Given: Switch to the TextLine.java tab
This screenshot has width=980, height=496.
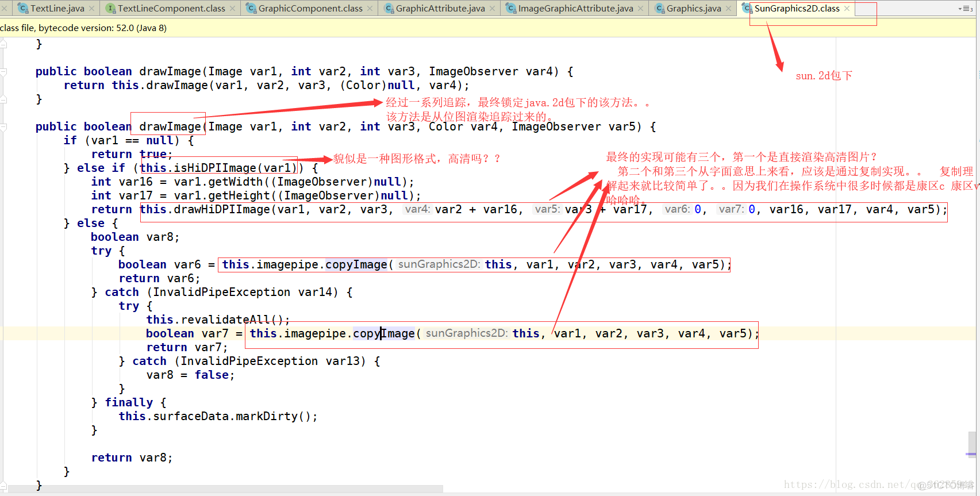Looking at the screenshot, I should coord(57,8).
